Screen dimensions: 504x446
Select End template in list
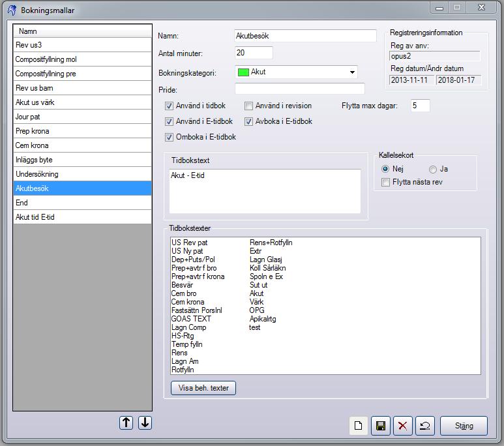pyautogui.click(x=83, y=203)
